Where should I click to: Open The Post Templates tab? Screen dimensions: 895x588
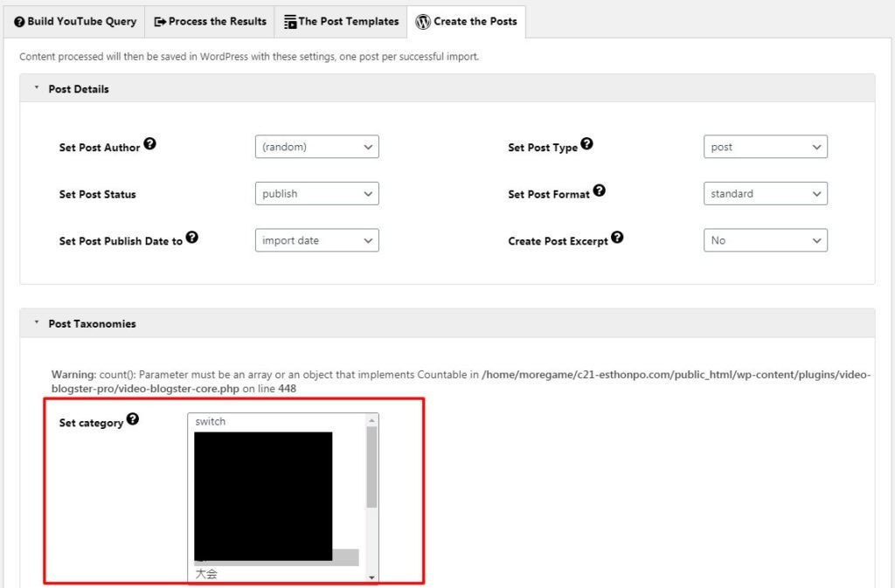(x=341, y=22)
